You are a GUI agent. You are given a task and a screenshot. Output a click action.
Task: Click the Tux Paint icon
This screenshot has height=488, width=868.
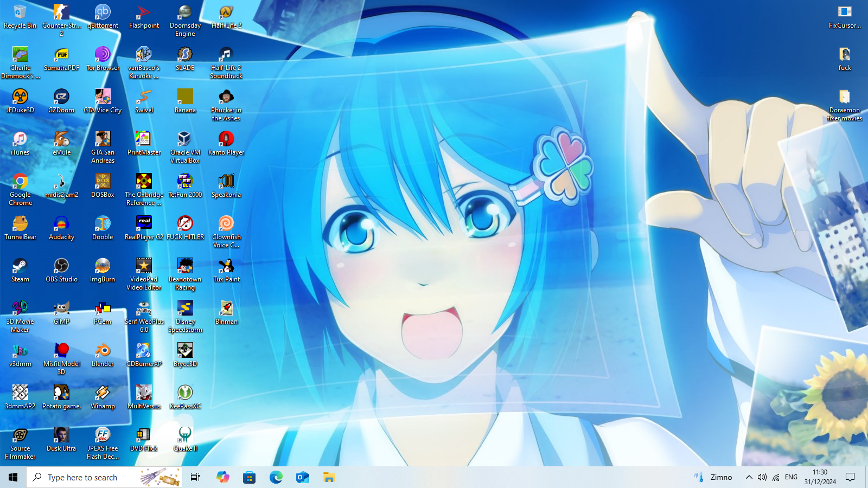pyautogui.click(x=226, y=271)
